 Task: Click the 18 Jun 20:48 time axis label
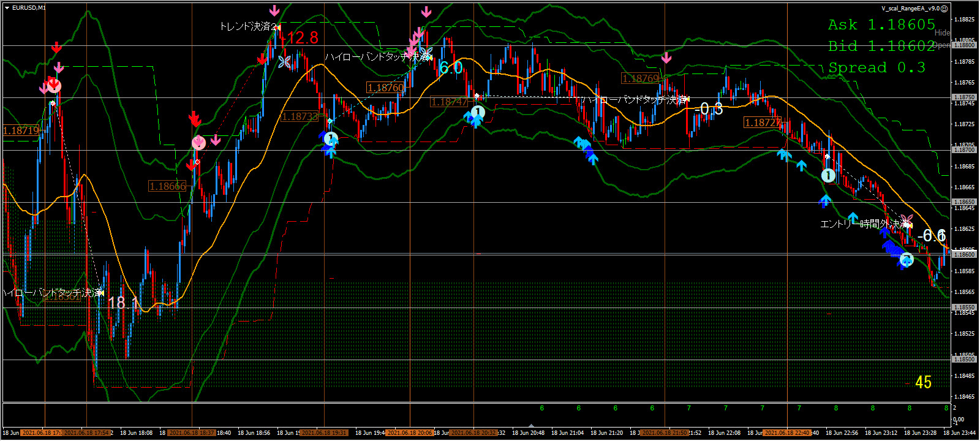(528, 433)
